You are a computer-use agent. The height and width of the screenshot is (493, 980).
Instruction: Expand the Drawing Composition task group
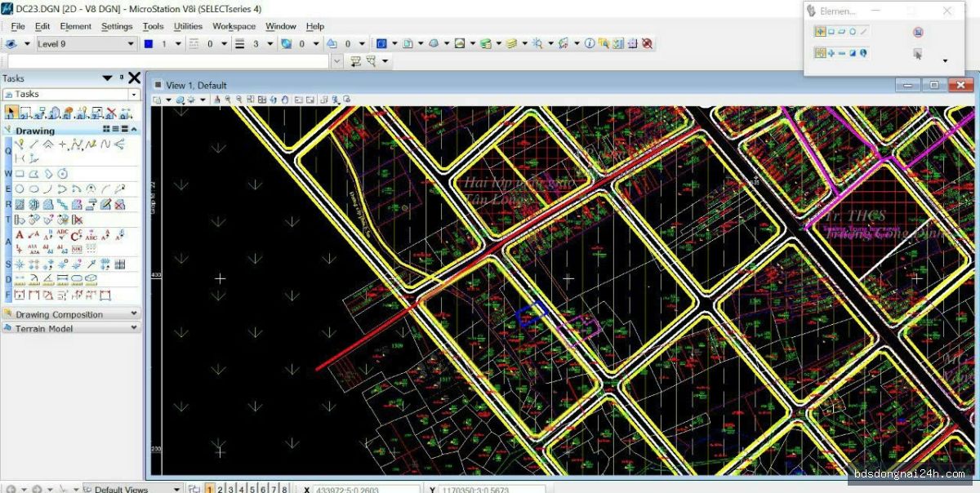71,314
